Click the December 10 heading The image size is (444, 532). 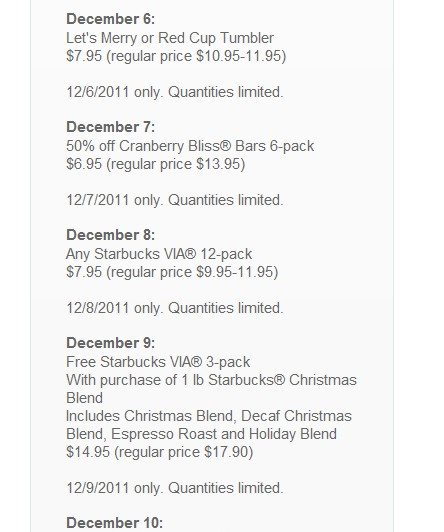pos(115,523)
